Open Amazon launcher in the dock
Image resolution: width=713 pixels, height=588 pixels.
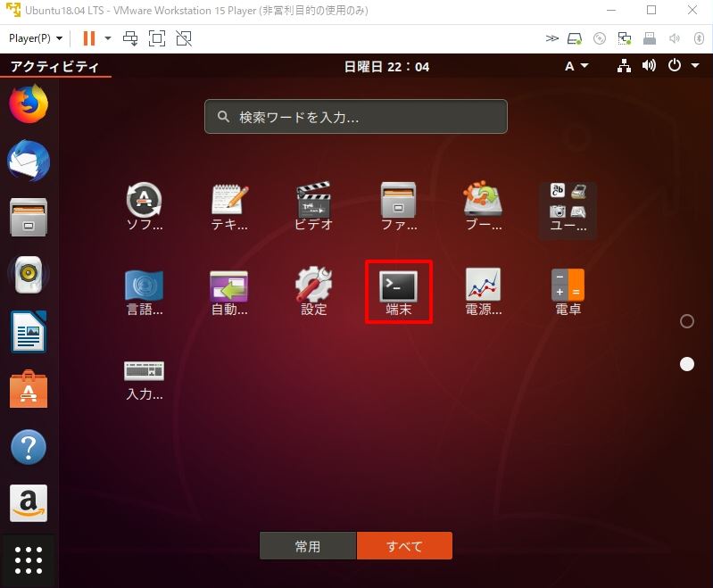pos(29,503)
